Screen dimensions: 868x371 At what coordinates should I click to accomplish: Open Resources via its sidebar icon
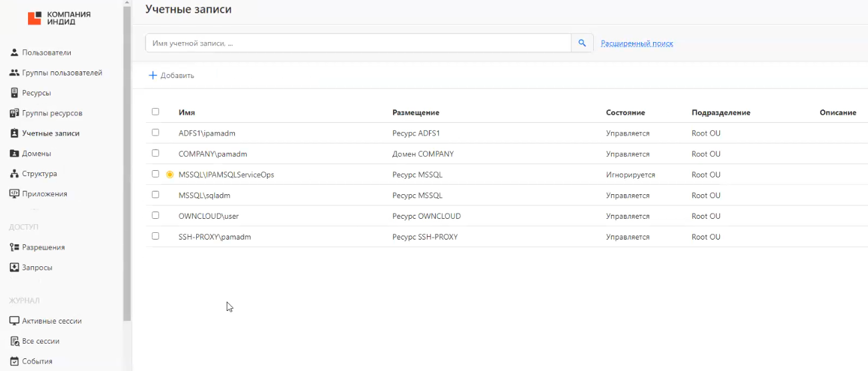14,93
